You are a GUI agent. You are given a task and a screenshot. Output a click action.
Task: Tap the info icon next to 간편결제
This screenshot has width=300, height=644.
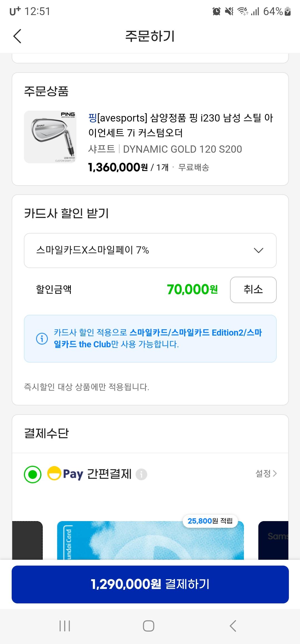tap(141, 474)
